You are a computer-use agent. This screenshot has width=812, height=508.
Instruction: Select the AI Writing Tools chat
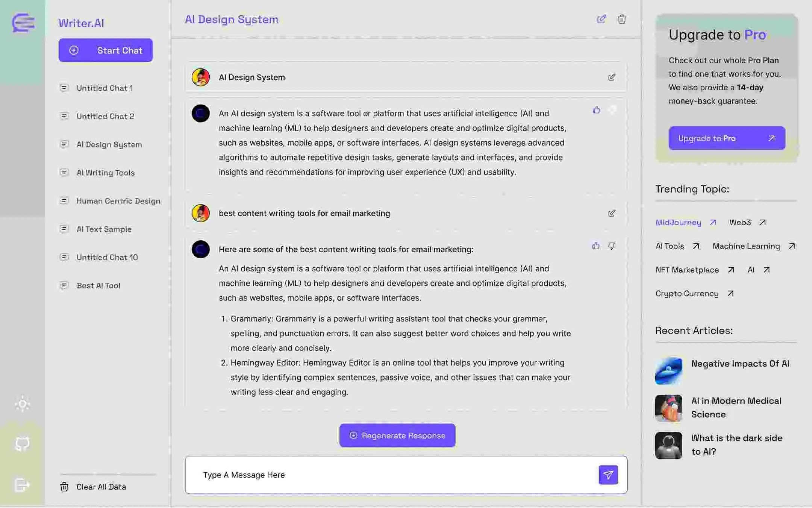click(x=106, y=173)
